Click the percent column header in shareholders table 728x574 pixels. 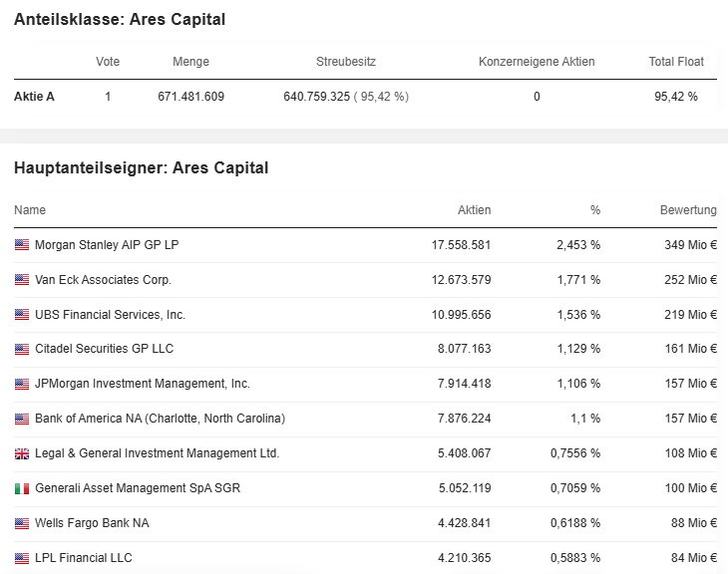(594, 210)
